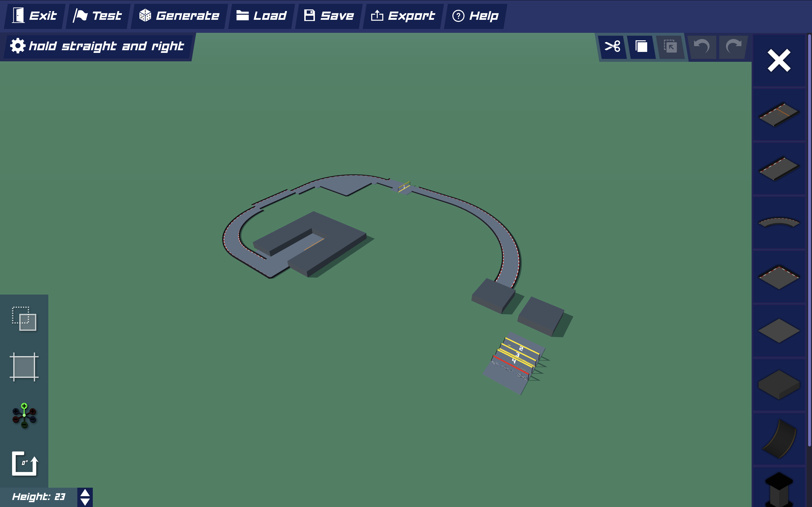The height and width of the screenshot is (507, 812).
Task: Undo the last edit
Action: [701, 47]
